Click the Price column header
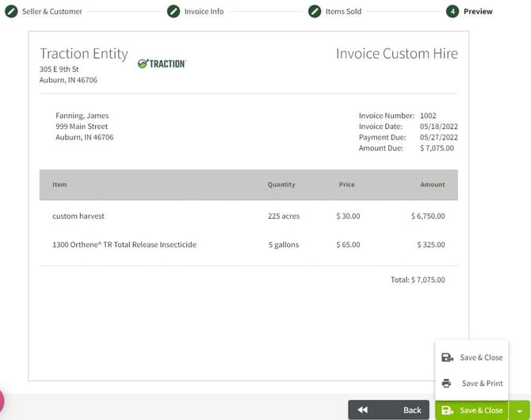The height and width of the screenshot is (420, 531). 347,185
